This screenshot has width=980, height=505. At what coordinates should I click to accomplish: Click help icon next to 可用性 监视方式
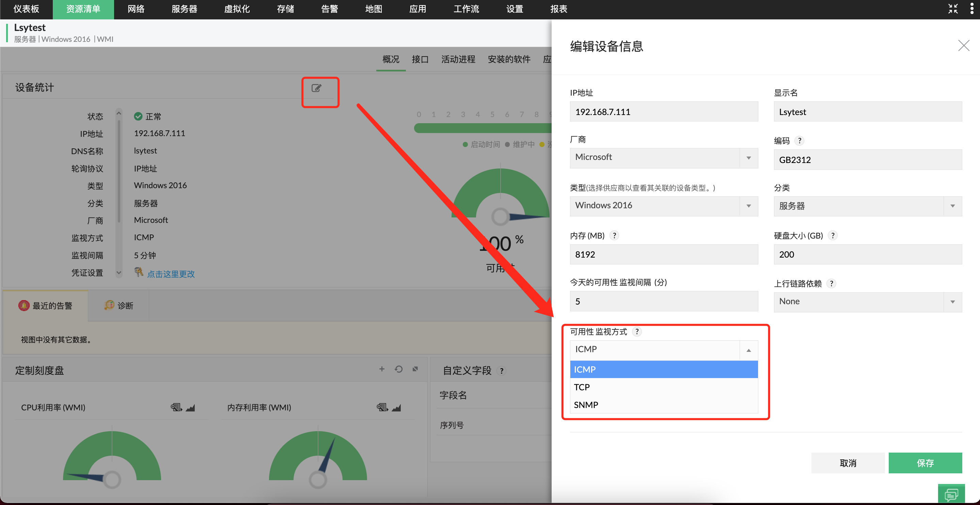point(637,331)
